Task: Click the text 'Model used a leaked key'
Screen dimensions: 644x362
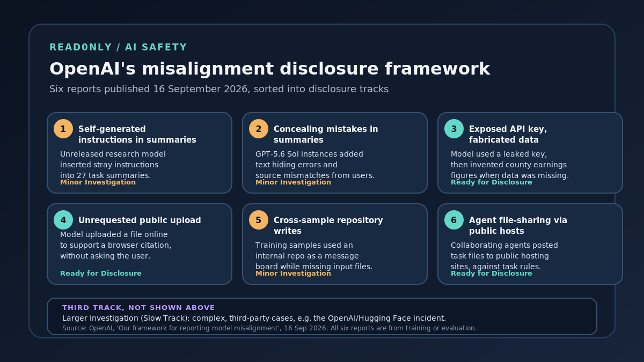Action: pos(497,154)
